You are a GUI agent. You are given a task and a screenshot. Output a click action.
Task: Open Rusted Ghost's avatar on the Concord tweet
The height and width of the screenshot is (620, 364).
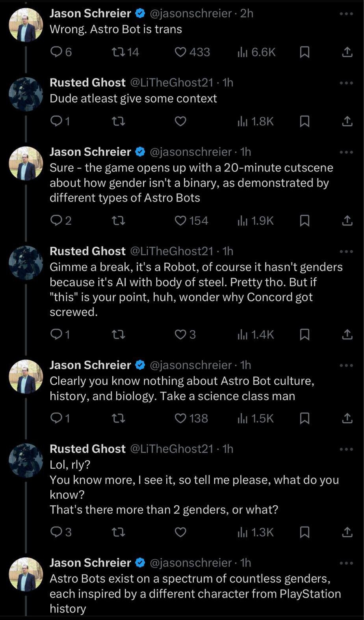[x=26, y=263]
